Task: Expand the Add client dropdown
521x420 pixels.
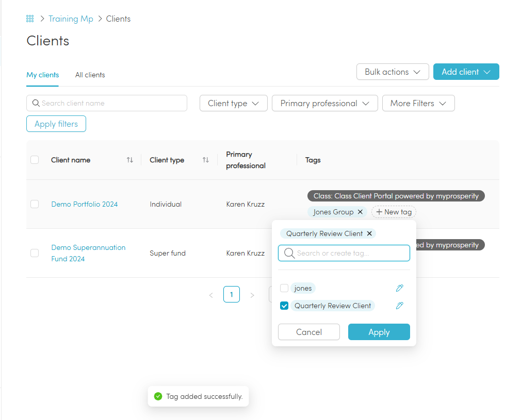Action: 466,72
